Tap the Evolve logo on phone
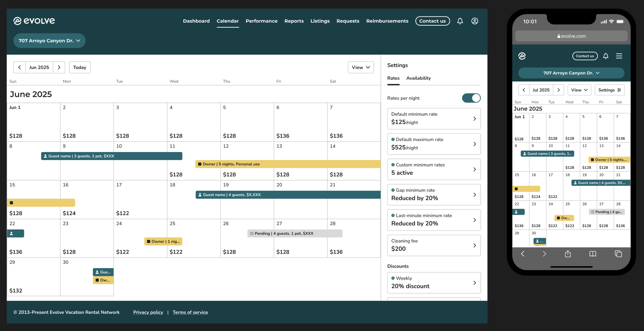The image size is (644, 331). [522, 56]
